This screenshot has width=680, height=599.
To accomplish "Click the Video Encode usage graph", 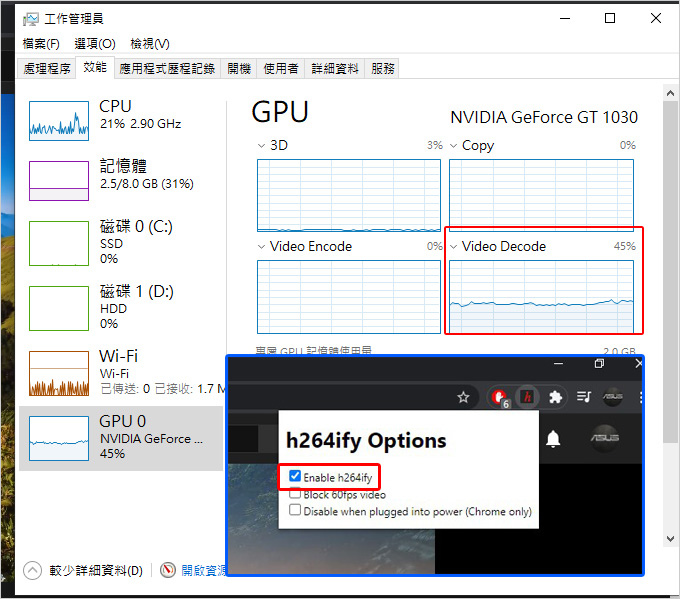I will 349,297.
